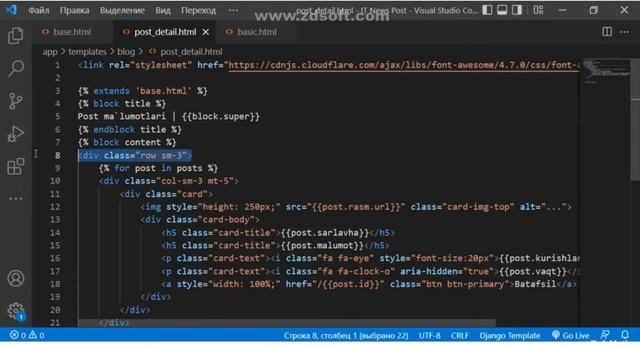
Task: Split the editor to the right
Action: 607,32
